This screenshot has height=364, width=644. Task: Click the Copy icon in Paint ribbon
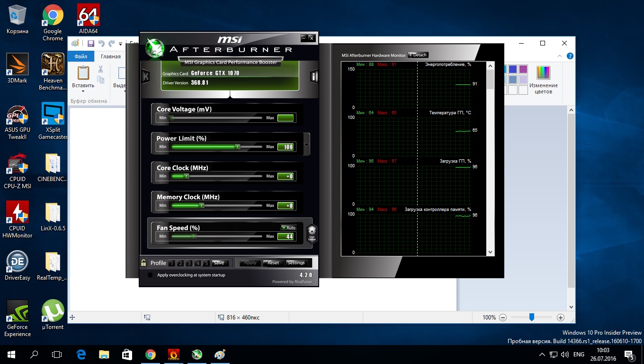[x=100, y=81]
